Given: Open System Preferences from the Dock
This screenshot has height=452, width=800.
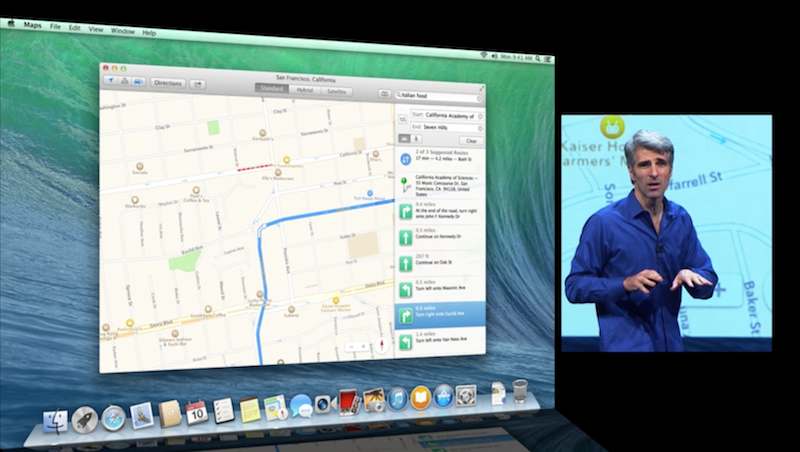Looking at the screenshot, I should tap(465, 395).
